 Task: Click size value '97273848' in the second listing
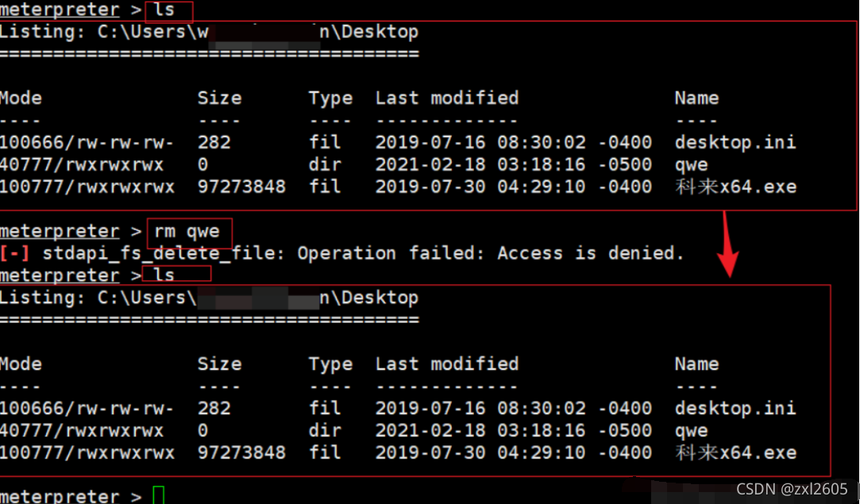point(241,453)
